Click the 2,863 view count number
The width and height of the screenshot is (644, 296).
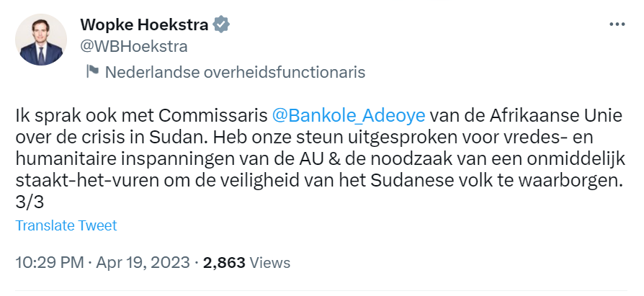[x=225, y=262]
